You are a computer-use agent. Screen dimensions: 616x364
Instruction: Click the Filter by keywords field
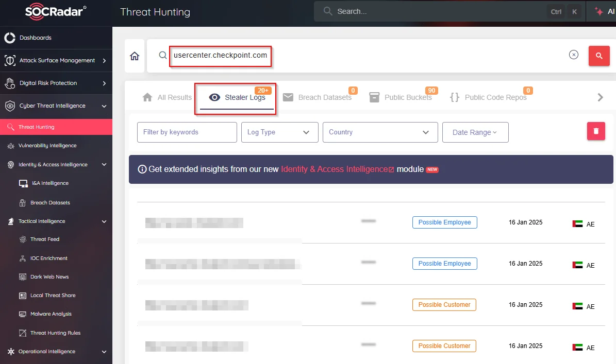click(x=187, y=132)
